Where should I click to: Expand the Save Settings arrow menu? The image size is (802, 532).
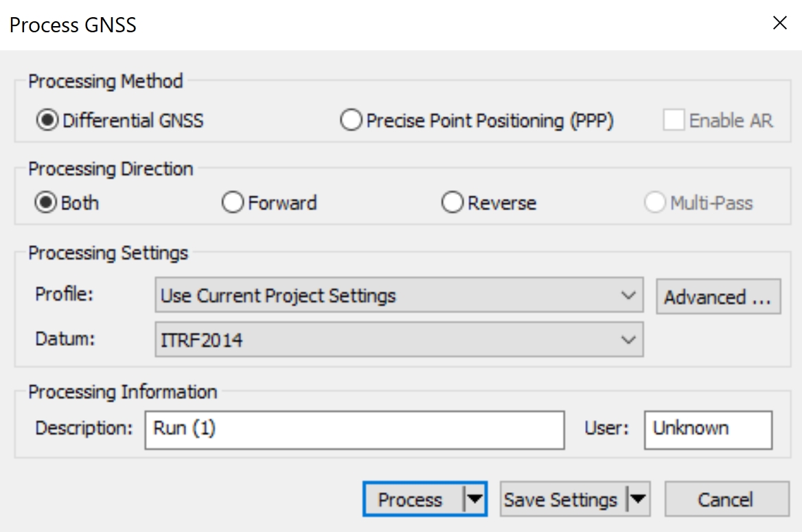pos(638,499)
